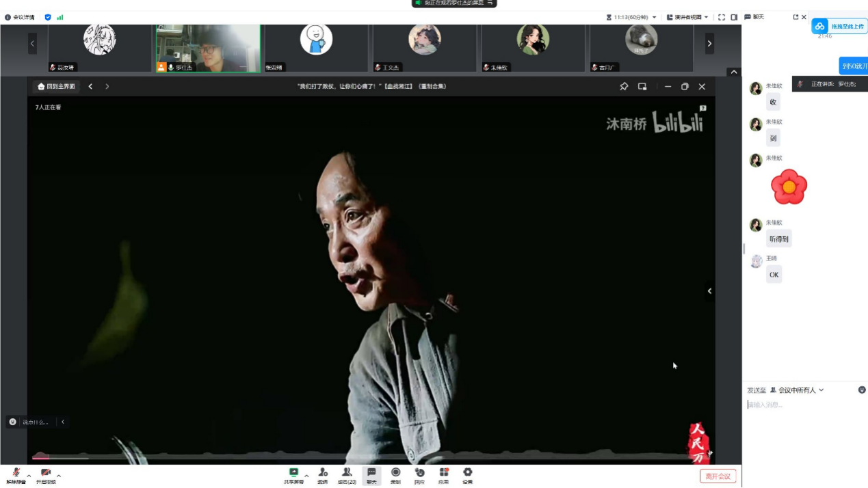Open emoji picker in chat
Image resolution: width=868 pixels, height=488 pixels.
862,390
